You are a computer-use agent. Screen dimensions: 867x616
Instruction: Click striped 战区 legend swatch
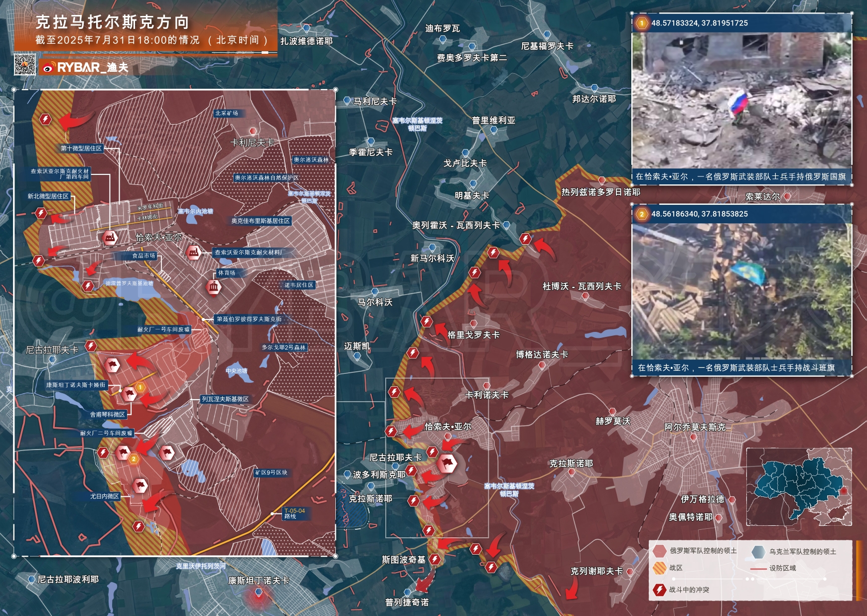click(660, 568)
